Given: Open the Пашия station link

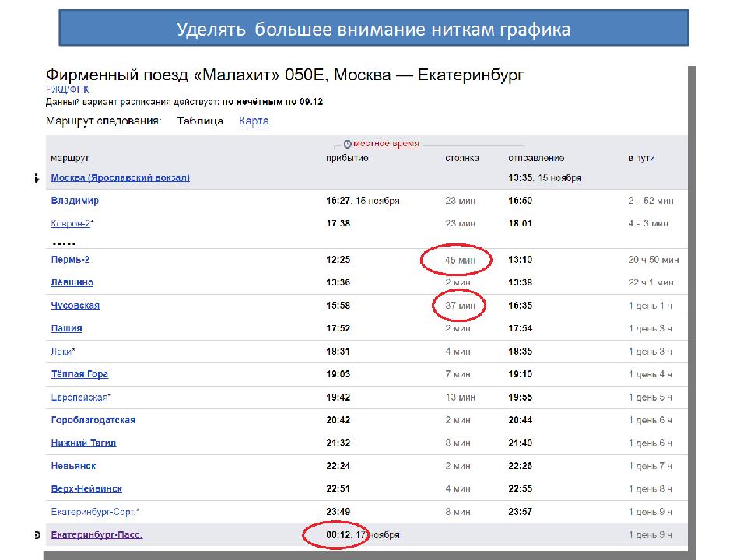Looking at the screenshot, I should (x=66, y=328).
